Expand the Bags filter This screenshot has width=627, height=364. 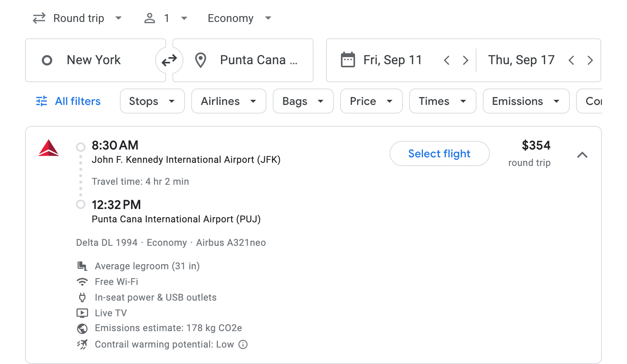click(303, 101)
